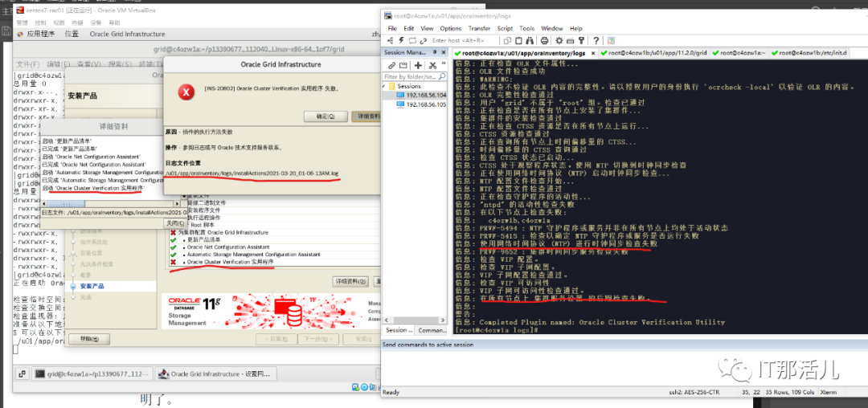This screenshot has height=408, width=868.
Task: Click Send commands to active session field
Action: pos(624,365)
